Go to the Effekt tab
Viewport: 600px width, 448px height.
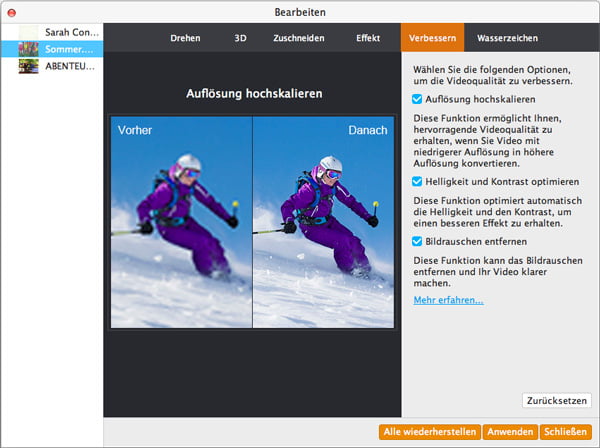(x=367, y=38)
